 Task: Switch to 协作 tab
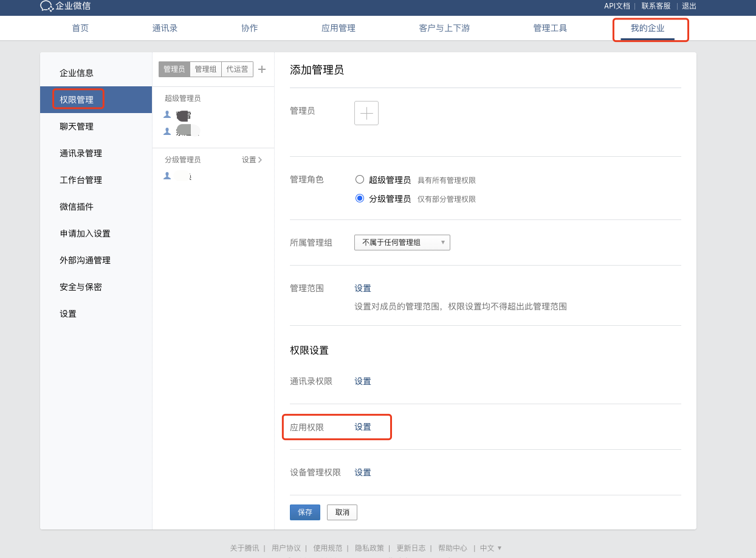click(x=250, y=28)
